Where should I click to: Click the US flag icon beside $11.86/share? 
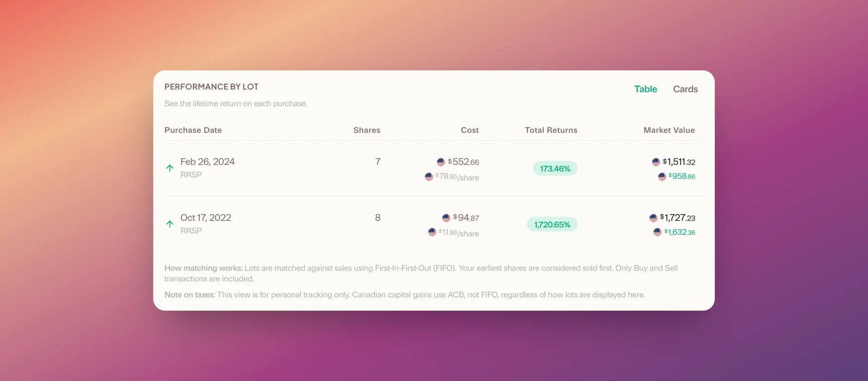(x=432, y=232)
